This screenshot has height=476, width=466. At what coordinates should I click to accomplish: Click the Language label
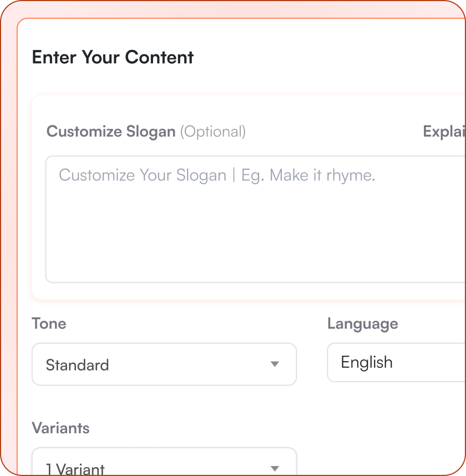tap(362, 323)
